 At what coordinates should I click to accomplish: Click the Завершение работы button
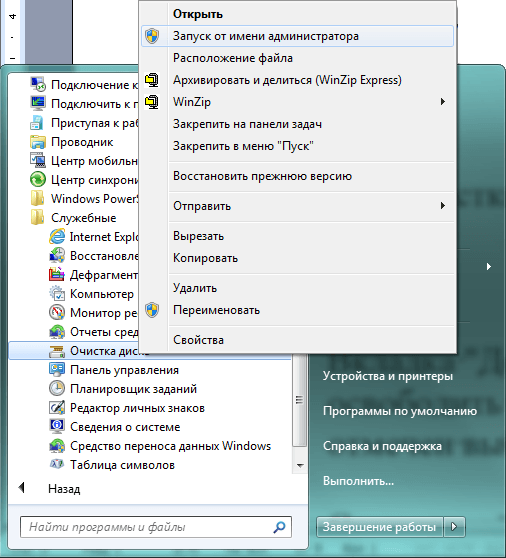379,527
